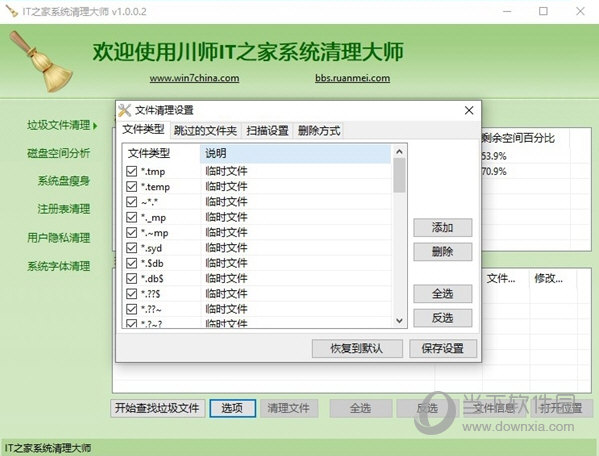Click the 全选 button in the settings dialog
599x456 pixels.
(442, 294)
